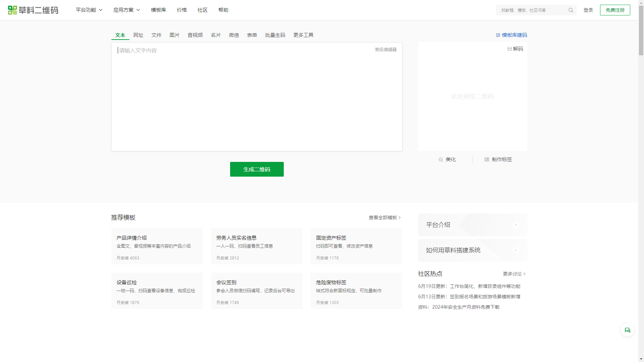
Task: Open the 社区 menu item
Action: tap(202, 10)
